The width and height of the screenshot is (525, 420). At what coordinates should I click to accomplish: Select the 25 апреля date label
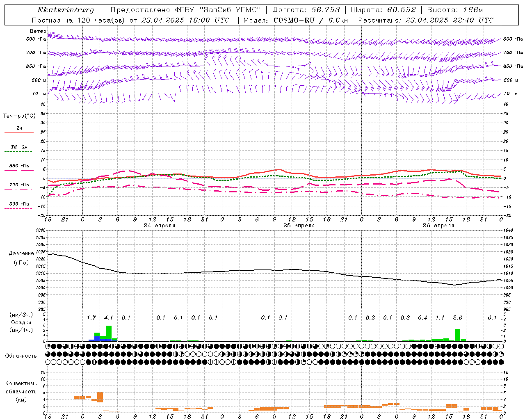click(299, 226)
